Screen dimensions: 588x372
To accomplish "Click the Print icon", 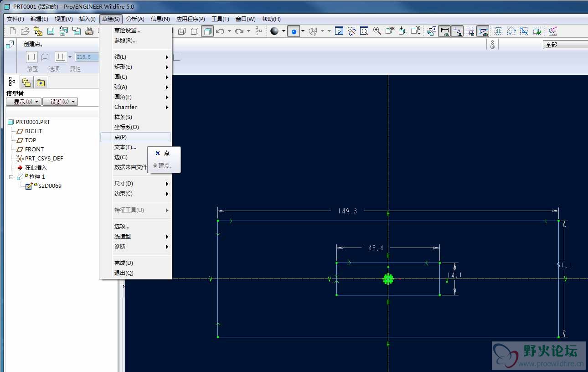I will (x=89, y=31).
